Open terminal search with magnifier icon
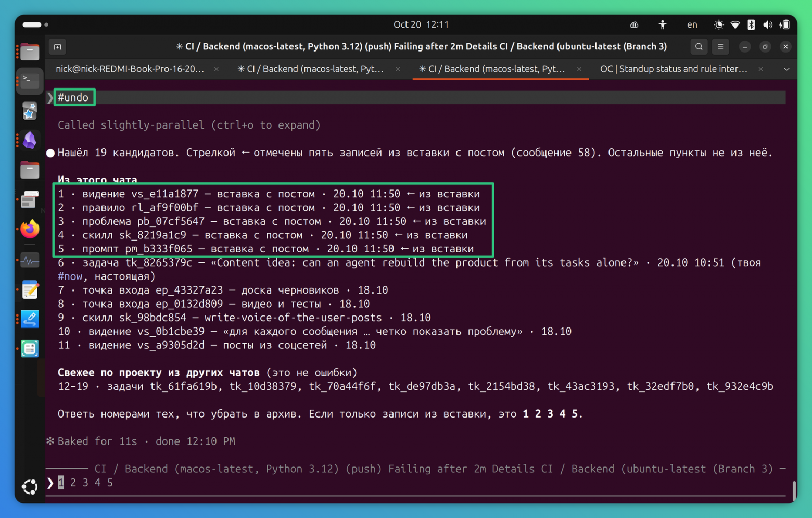 (699, 46)
